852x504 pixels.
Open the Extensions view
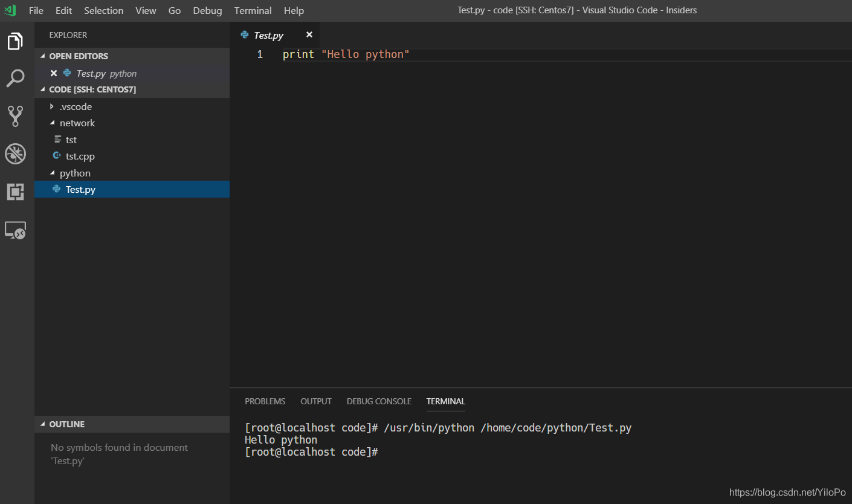tap(16, 192)
